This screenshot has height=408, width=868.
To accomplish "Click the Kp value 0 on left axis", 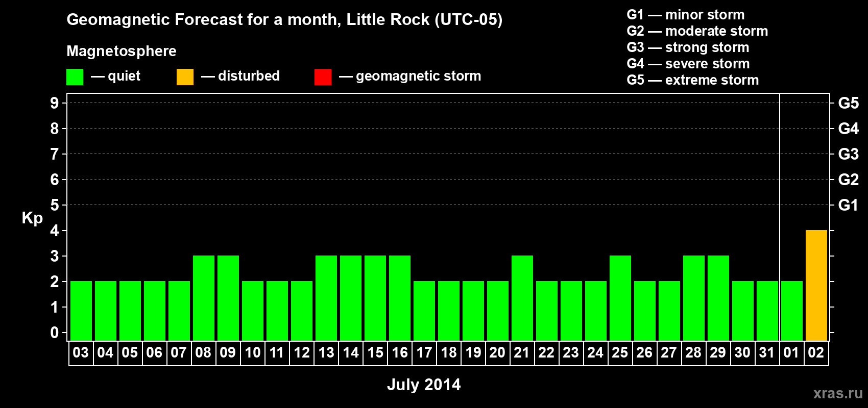I will (55, 333).
